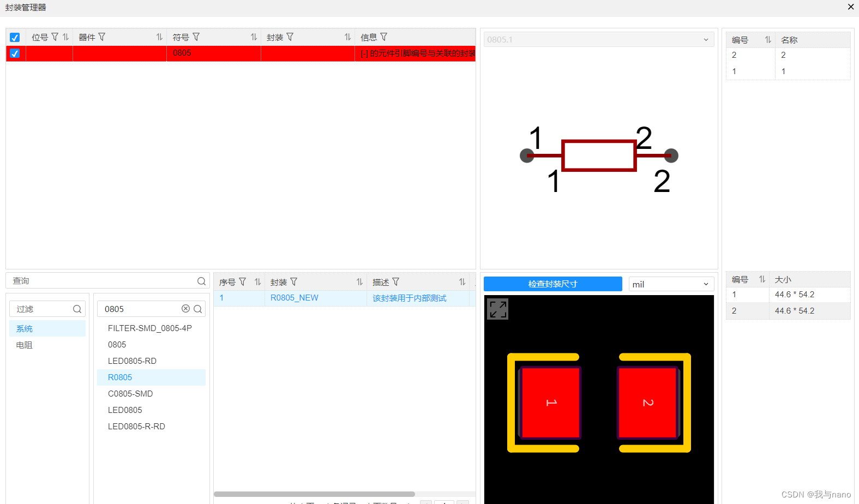Click the filter icon next to 位号
This screenshot has width=859, height=504.
55,37
